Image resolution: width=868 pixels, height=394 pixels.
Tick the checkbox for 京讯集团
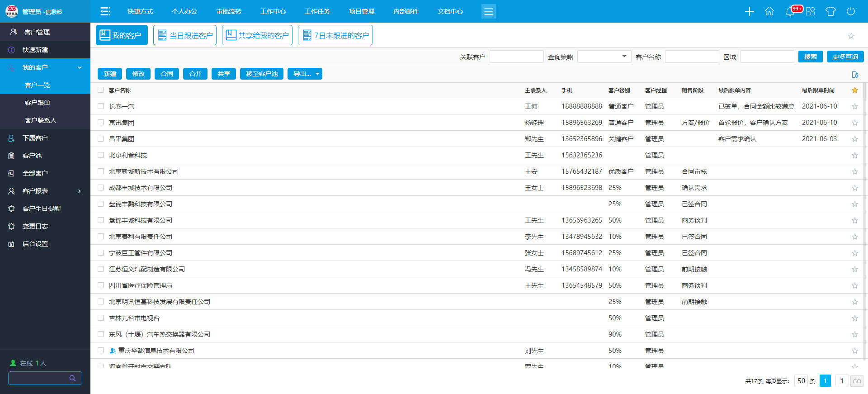101,123
